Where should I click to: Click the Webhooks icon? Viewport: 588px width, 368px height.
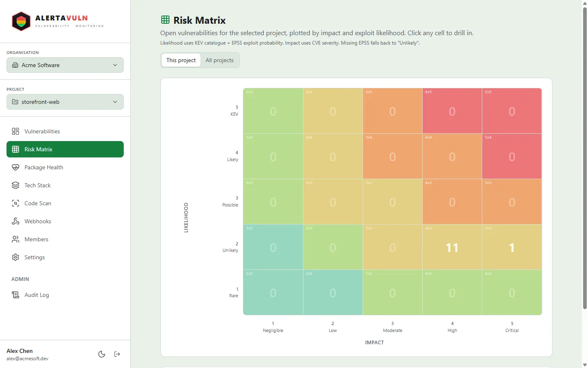tap(16, 221)
